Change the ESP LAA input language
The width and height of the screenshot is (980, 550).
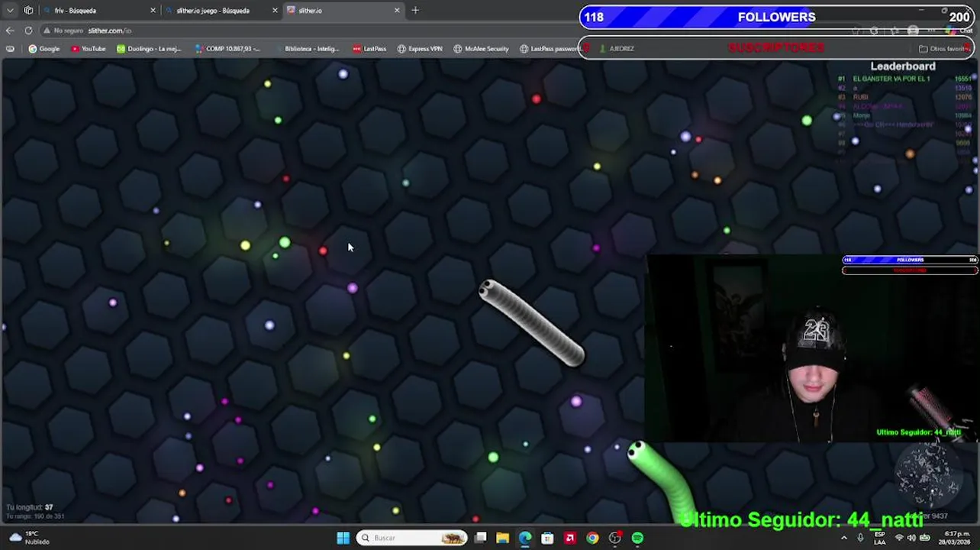coord(880,538)
